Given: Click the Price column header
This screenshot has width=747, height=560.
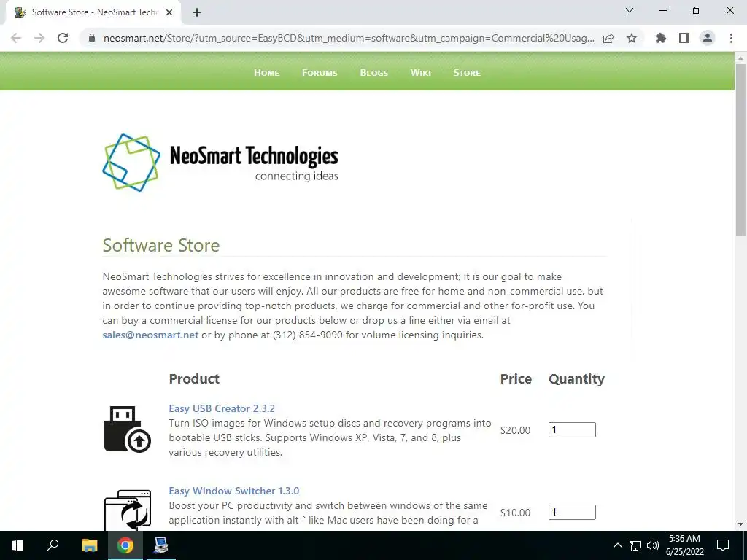Looking at the screenshot, I should (516, 378).
